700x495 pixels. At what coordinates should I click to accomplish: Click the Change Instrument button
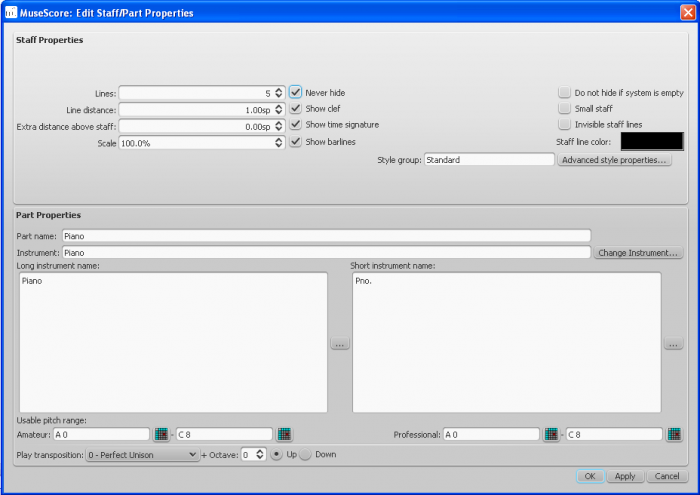[638, 253]
